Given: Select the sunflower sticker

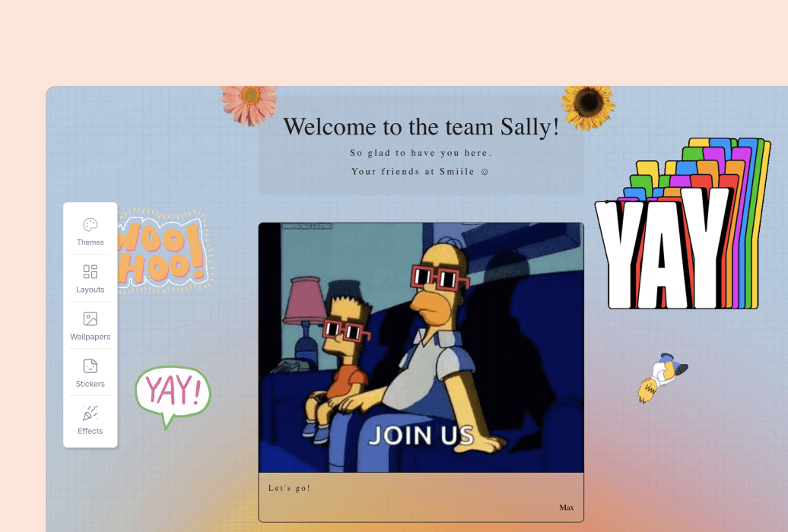Looking at the screenshot, I should pyautogui.click(x=588, y=106).
